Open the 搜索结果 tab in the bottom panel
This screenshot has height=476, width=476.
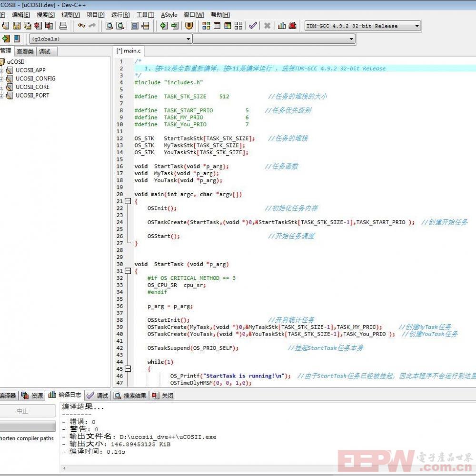[x=130, y=396]
